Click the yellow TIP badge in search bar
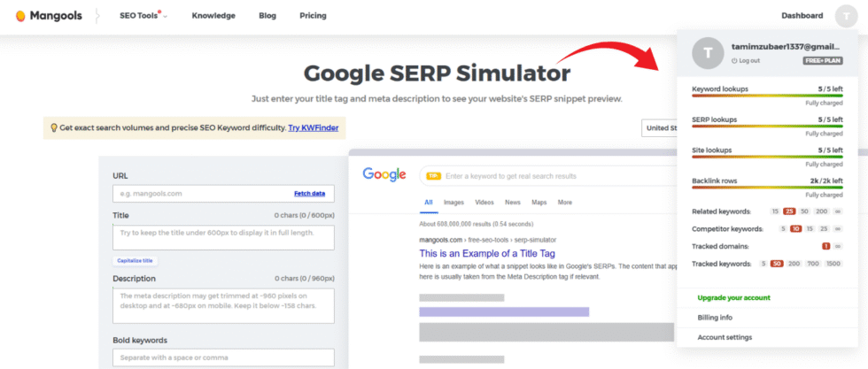This screenshot has height=369, width=868. click(x=434, y=176)
